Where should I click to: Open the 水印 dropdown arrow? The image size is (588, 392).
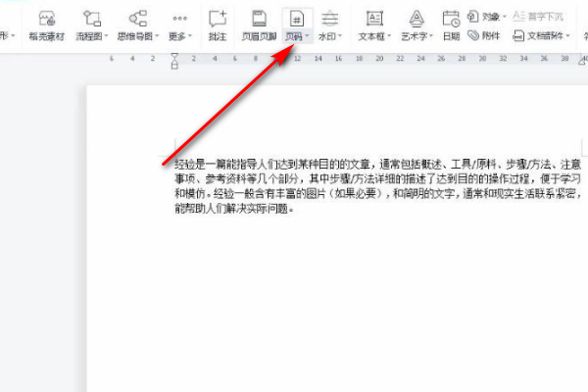click(x=340, y=36)
